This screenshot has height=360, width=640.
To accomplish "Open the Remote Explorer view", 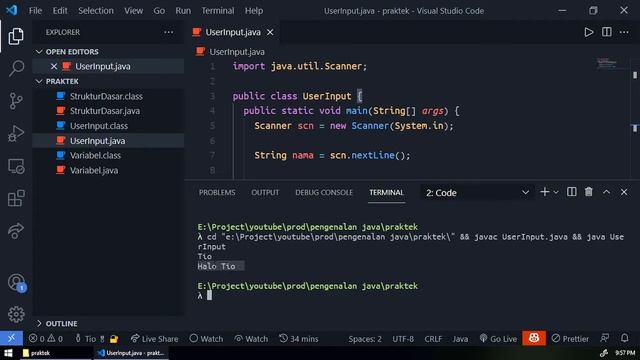I will (16, 167).
